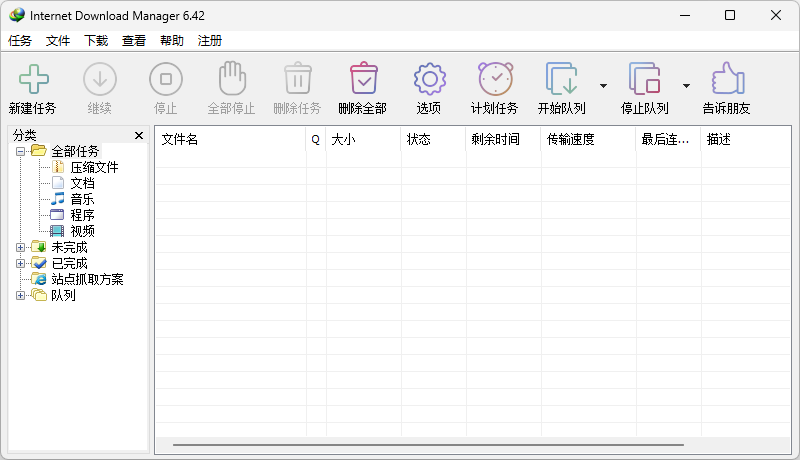
Task: Sort by the 传输速度 column header
Action: pos(588,139)
